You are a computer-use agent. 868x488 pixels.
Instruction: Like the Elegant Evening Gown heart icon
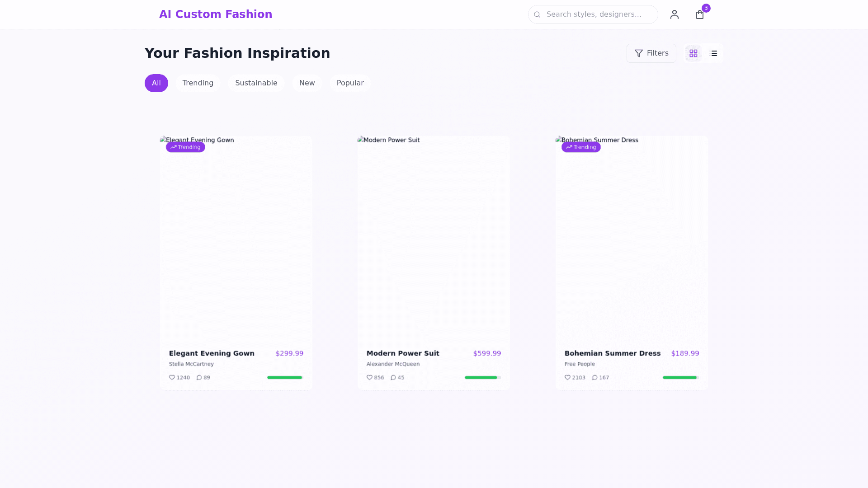click(x=172, y=377)
